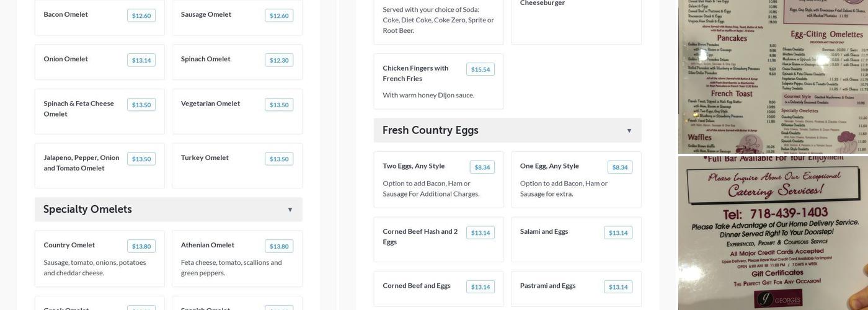Collapse the Fresh Country Eggs section arrow

click(629, 131)
